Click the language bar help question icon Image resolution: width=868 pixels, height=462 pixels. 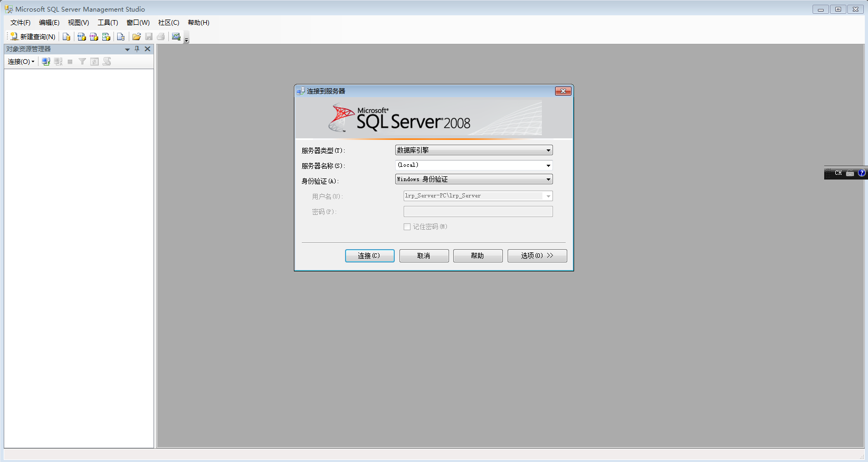(x=862, y=173)
